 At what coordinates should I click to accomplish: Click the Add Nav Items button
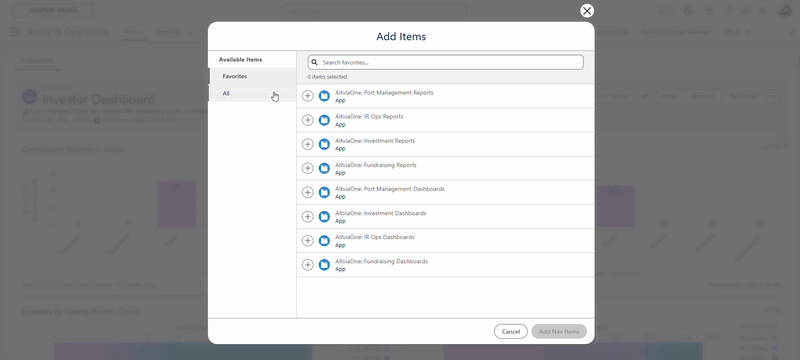pos(559,331)
